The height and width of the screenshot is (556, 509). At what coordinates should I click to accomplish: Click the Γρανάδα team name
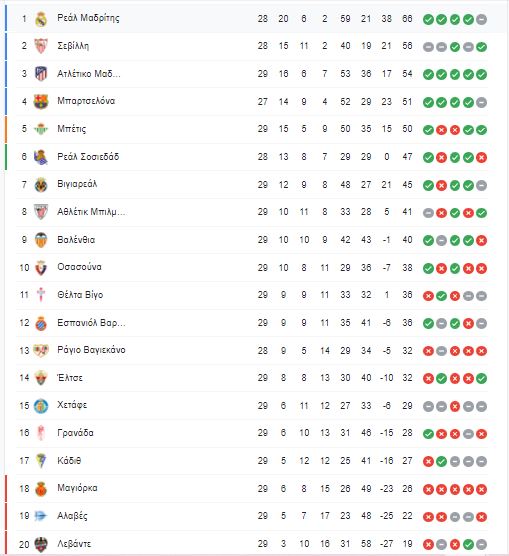(76, 433)
